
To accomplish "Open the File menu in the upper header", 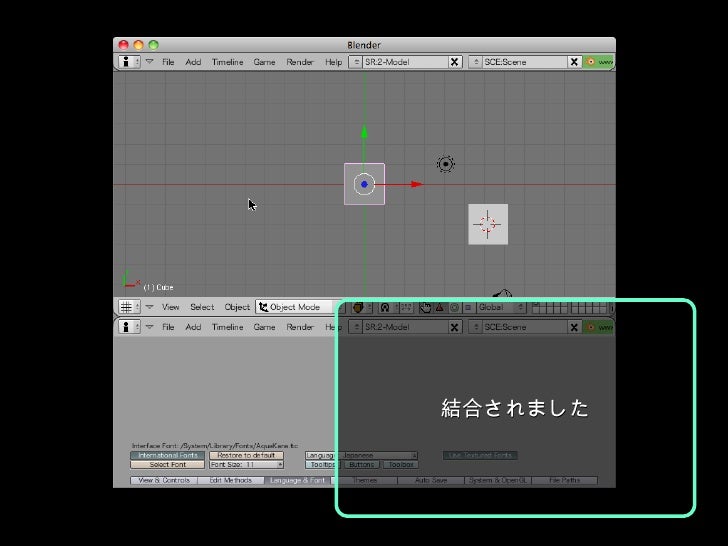I will point(168,62).
